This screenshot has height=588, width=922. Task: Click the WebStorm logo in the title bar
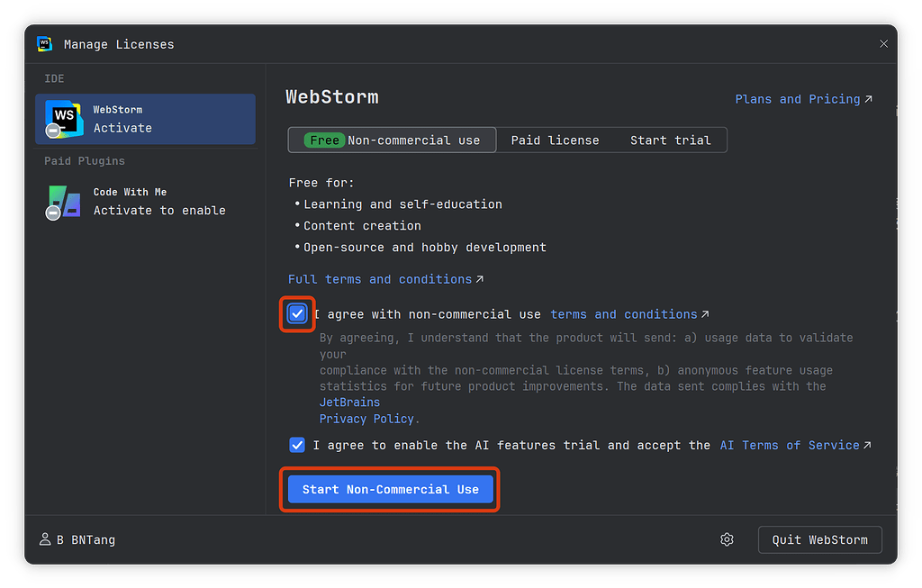pos(45,44)
